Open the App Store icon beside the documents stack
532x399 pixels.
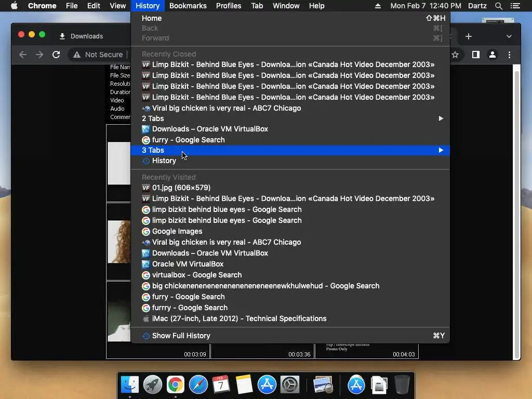pyautogui.click(x=356, y=384)
